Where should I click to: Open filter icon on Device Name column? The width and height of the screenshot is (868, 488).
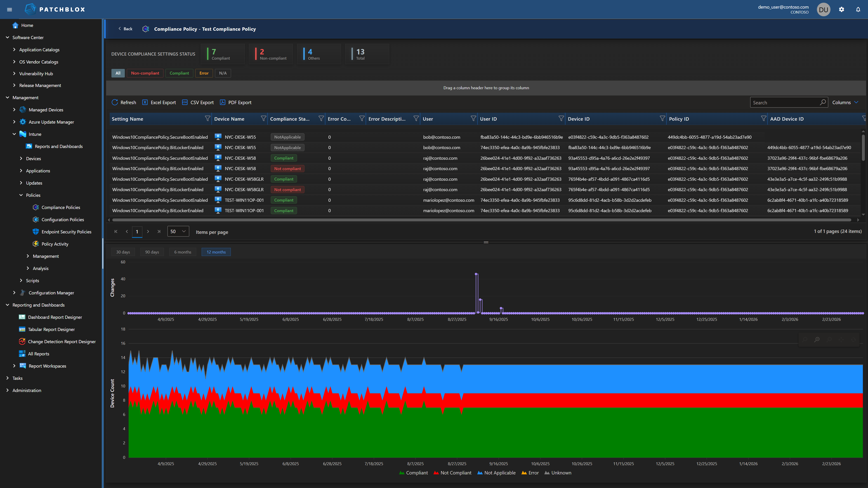coord(263,119)
